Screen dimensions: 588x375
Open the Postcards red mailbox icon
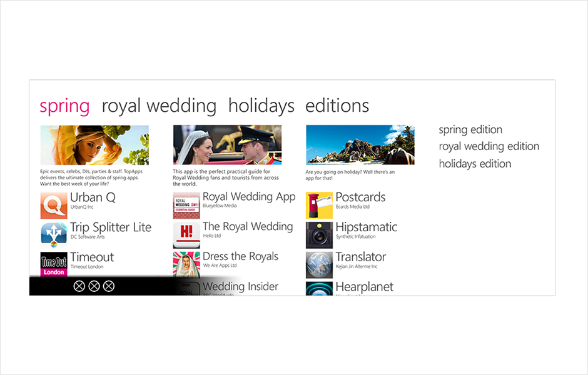click(319, 205)
